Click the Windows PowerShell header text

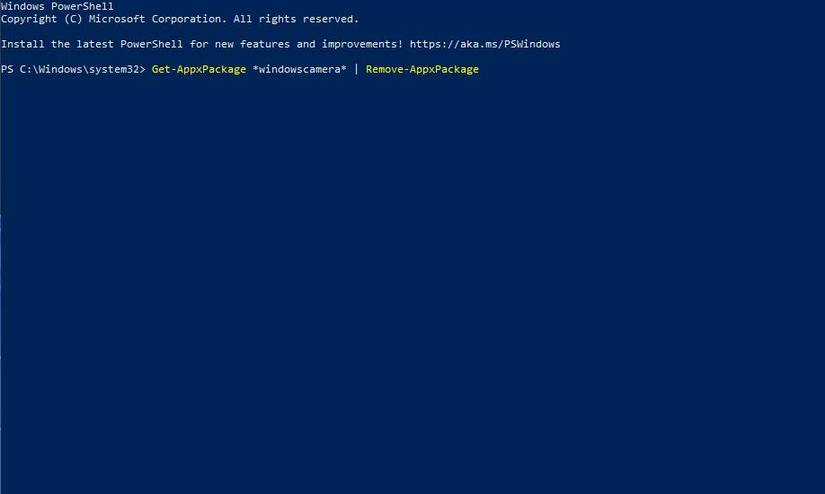click(x=57, y=7)
